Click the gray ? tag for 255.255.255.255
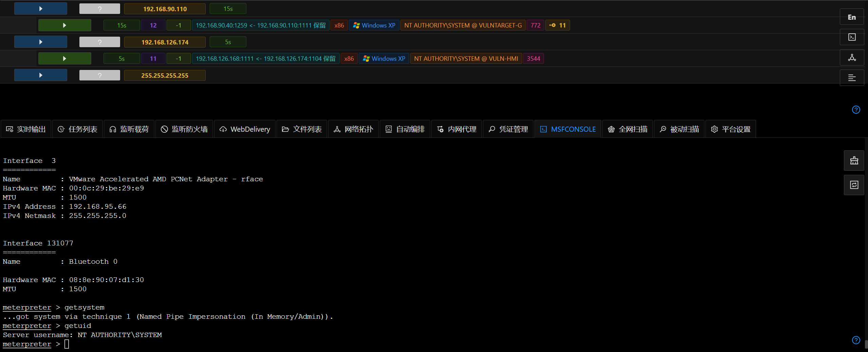Screen dimensions: 868x352 tap(100, 75)
